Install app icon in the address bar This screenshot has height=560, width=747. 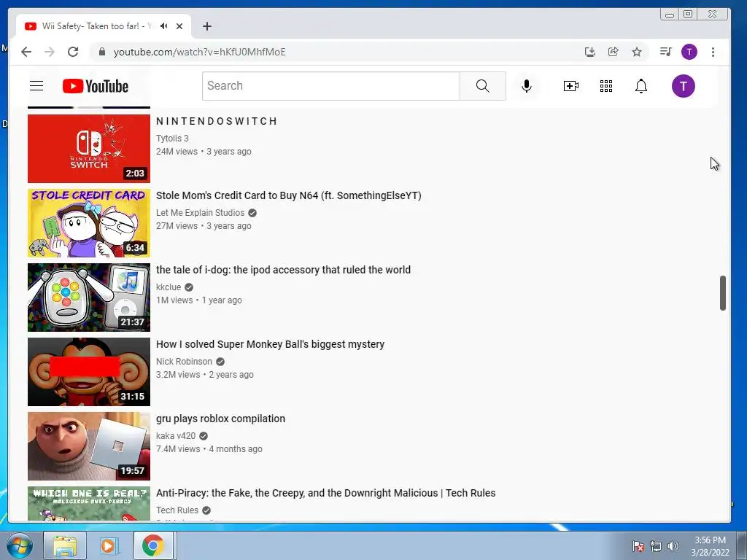click(x=589, y=52)
